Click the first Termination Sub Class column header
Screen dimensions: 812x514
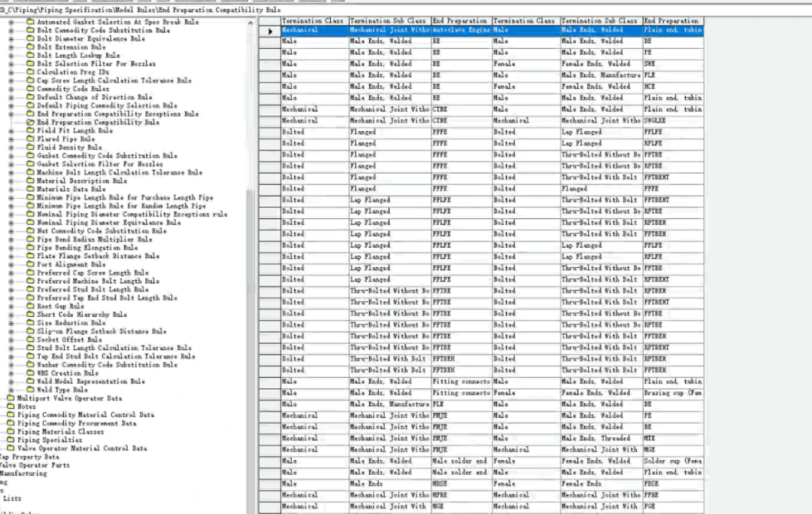pos(390,21)
